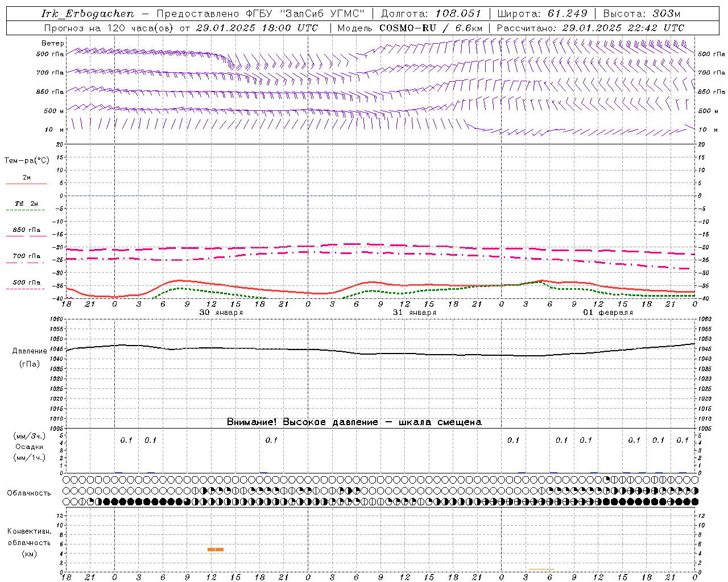The width and height of the screenshot is (728, 582).
Task: Click the orange convective cloud bar
Action: click(x=216, y=550)
